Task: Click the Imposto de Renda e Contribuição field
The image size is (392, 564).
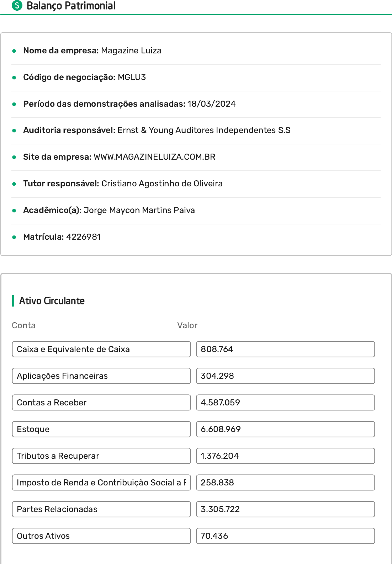Action: (x=101, y=483)
